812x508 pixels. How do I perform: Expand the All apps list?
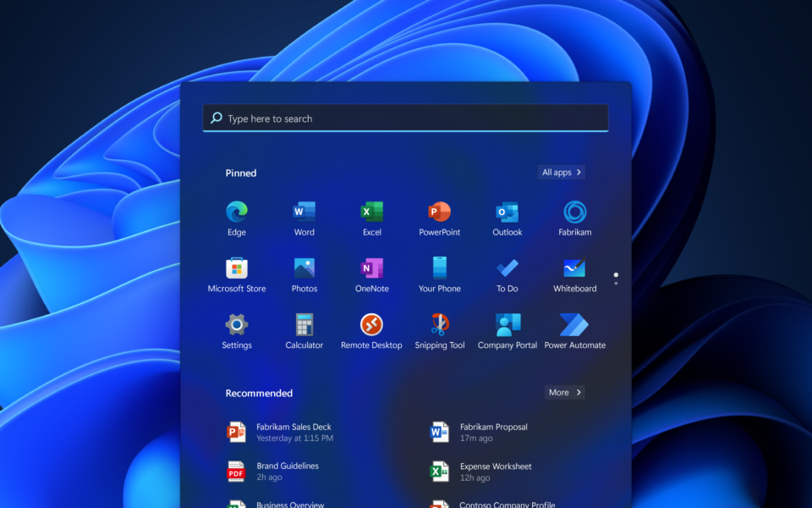pos(562,173)
